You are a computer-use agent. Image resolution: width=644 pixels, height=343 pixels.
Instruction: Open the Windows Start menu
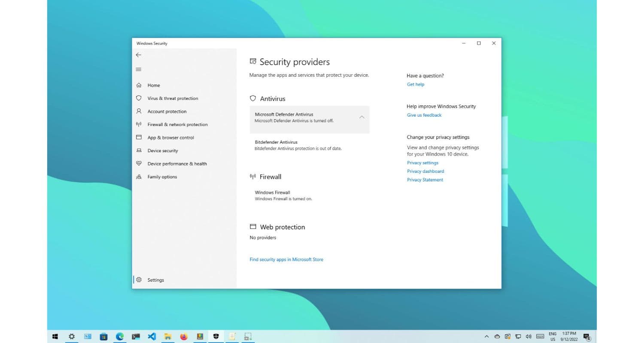[55, 337]
